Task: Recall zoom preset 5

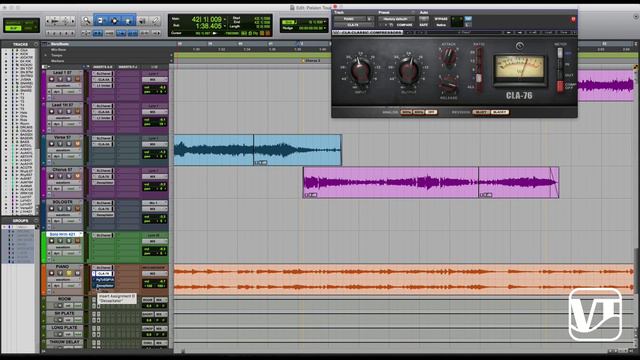Action: click(x=72, y=33)
